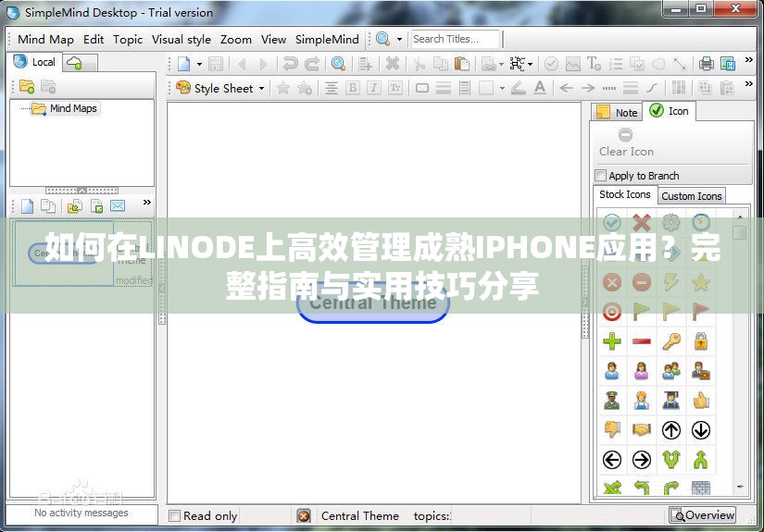Select the black down arrow stock icon
This screenshot has height=532, width=764.
pos(701,430)
